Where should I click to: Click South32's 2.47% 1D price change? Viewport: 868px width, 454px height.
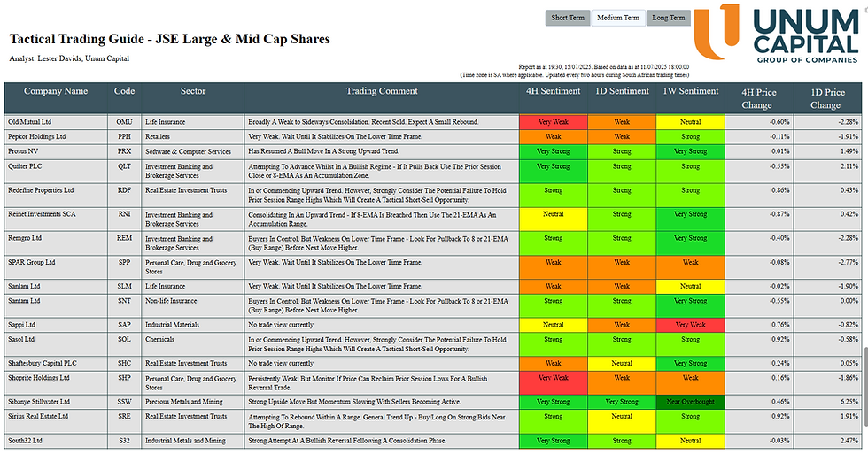tap(849, 441)
